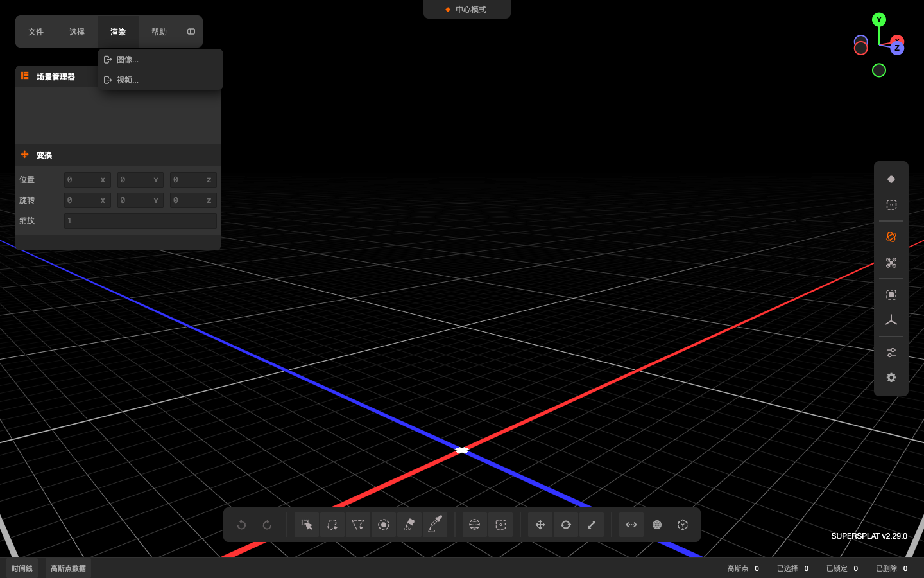
Task: Choose 图像... from the render menu
Action: (160, 60)
